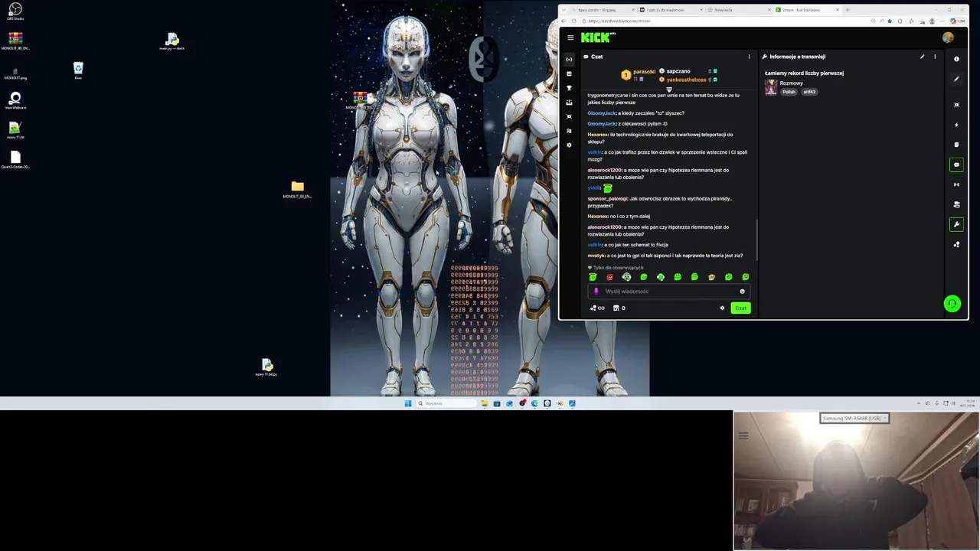Select the MONOLIT.png desktop file
This screenshot has width=980, height=551.
[15, 73]
